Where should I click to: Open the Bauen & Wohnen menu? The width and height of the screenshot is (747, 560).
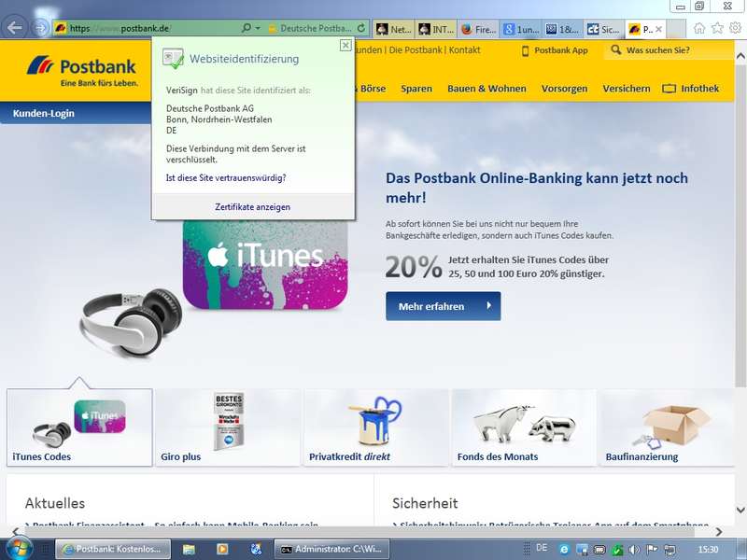tap(486, 89)
